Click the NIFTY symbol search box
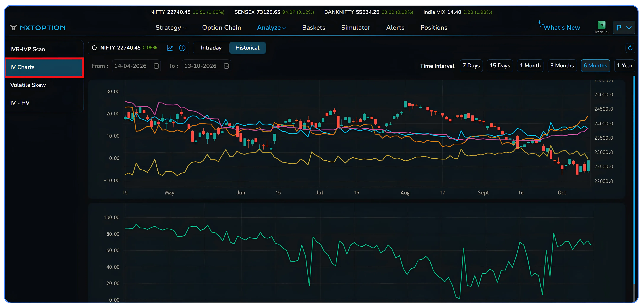Viewport: 644px width, 307px height. pos(138,48)
